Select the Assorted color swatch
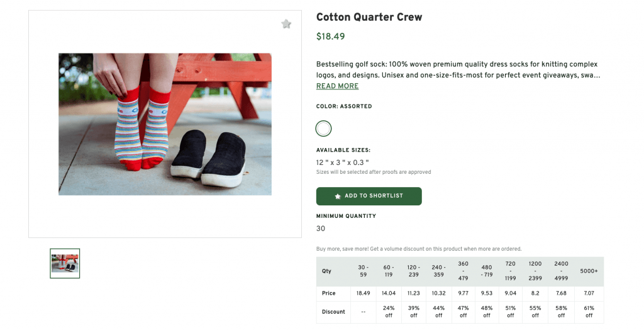Screen dimensions: 644x330 (323, 128)
